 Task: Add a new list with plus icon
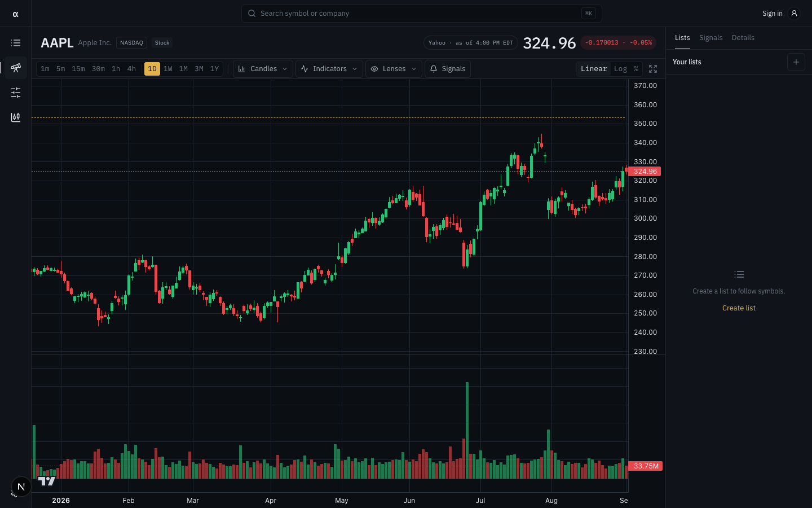tap(796, 62)
